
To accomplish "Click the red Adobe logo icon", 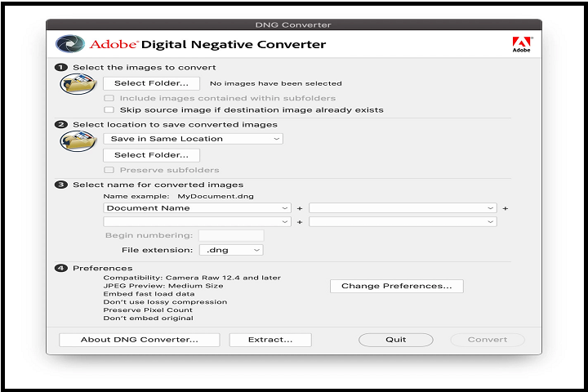I will point(521,42).
